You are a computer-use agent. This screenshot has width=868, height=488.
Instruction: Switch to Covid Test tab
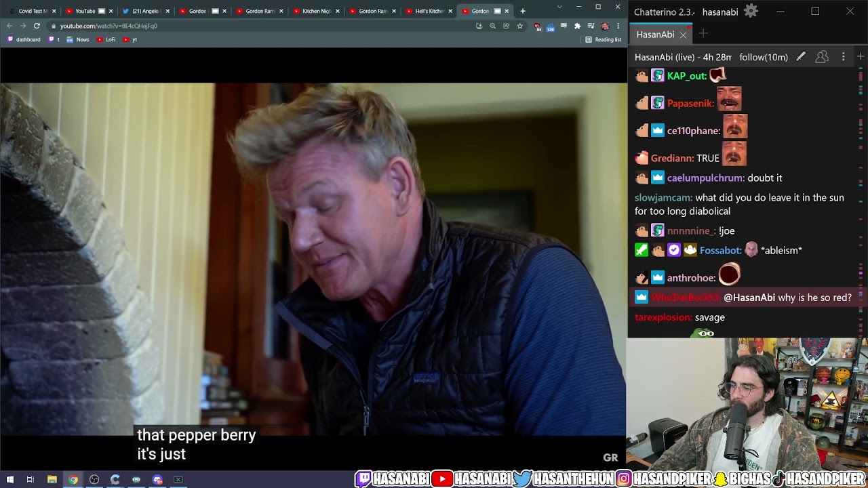(x=31, y=11)
